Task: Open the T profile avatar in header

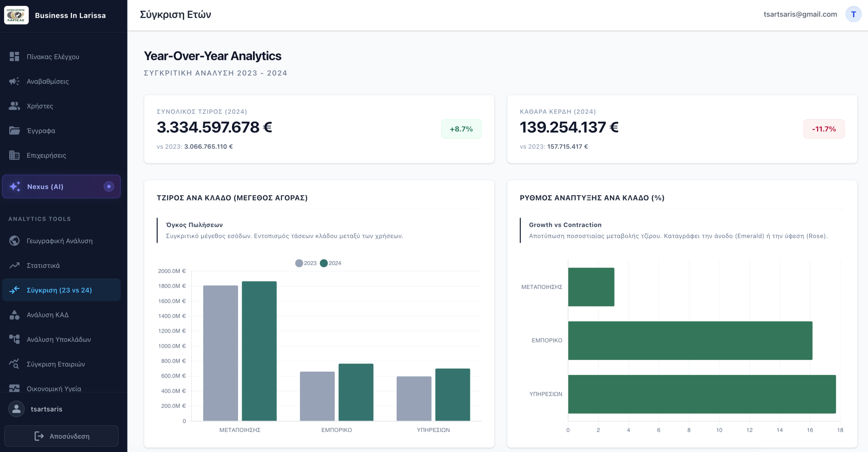Action: (853, 14)
